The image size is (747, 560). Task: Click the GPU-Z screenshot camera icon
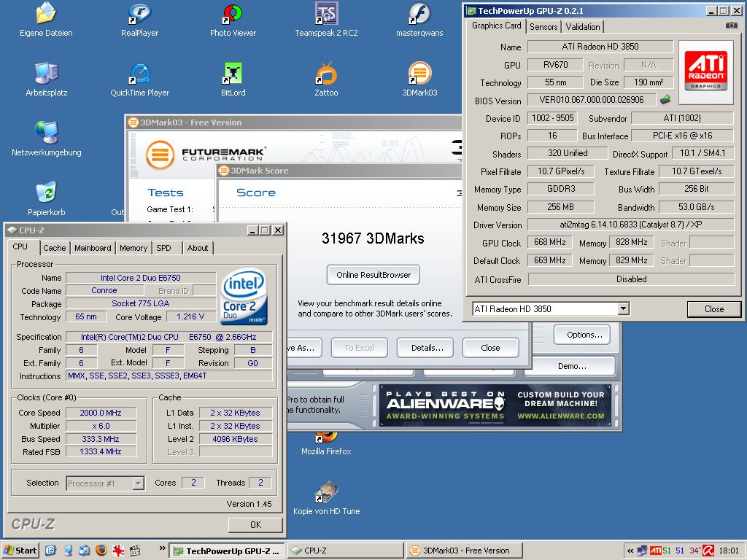(731, 26)
